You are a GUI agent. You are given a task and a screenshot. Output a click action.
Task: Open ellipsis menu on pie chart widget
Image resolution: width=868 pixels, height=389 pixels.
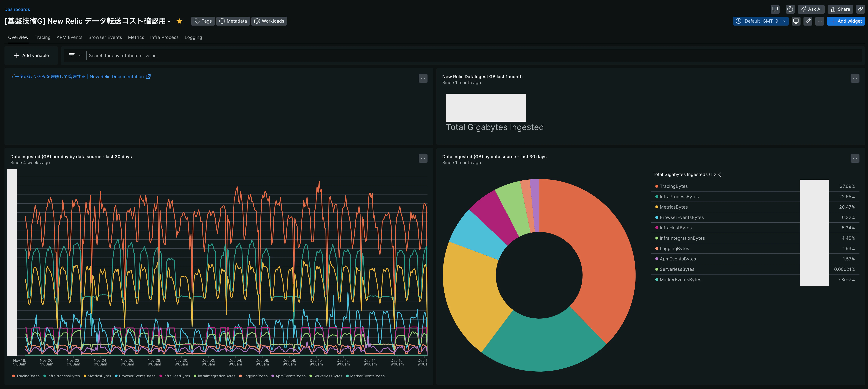tap(855, 158)
